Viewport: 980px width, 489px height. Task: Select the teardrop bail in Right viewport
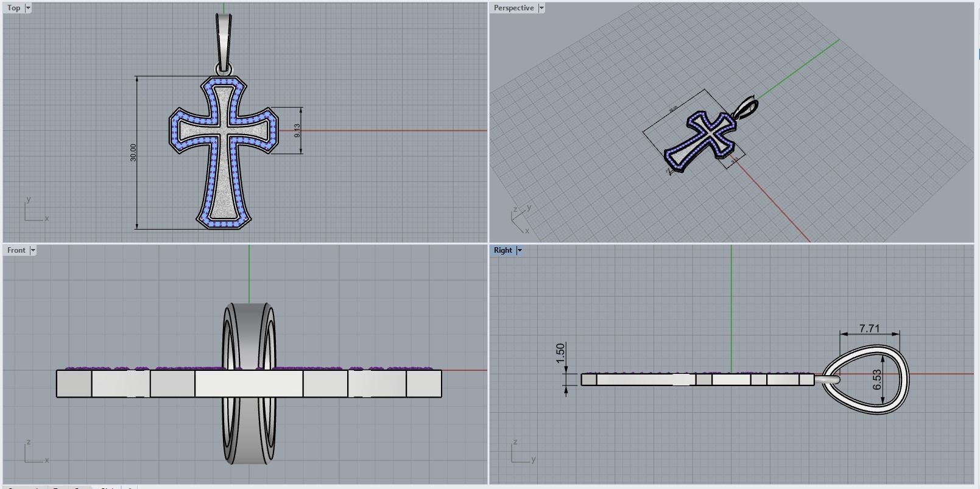tap(865, 380)
